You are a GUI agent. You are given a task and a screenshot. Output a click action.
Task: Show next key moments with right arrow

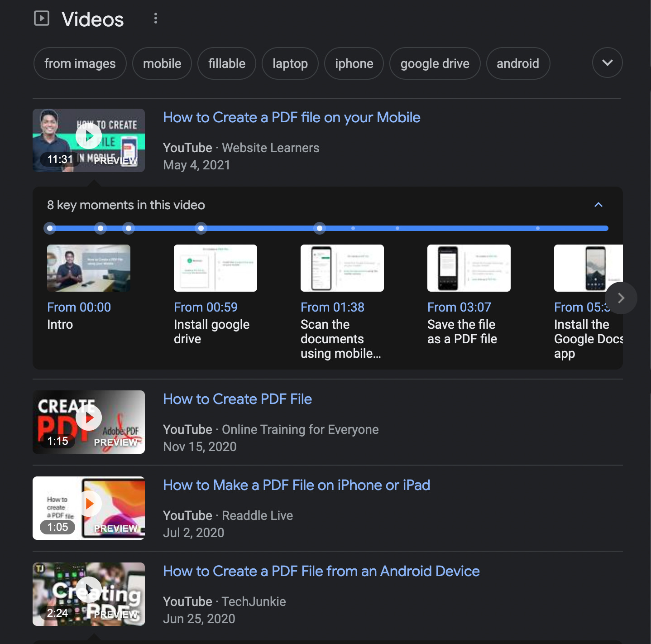621,298
